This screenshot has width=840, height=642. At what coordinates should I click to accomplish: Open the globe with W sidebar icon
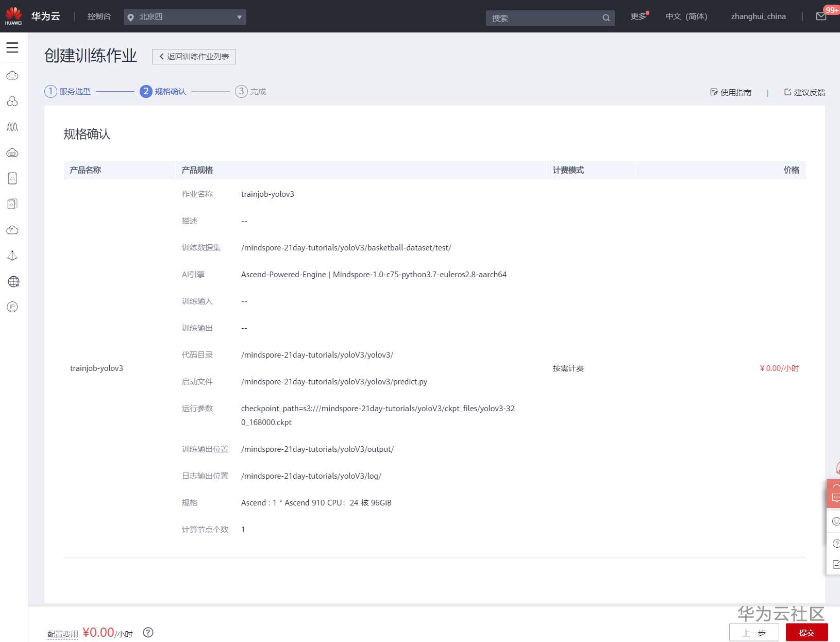[x=13, y=281]
